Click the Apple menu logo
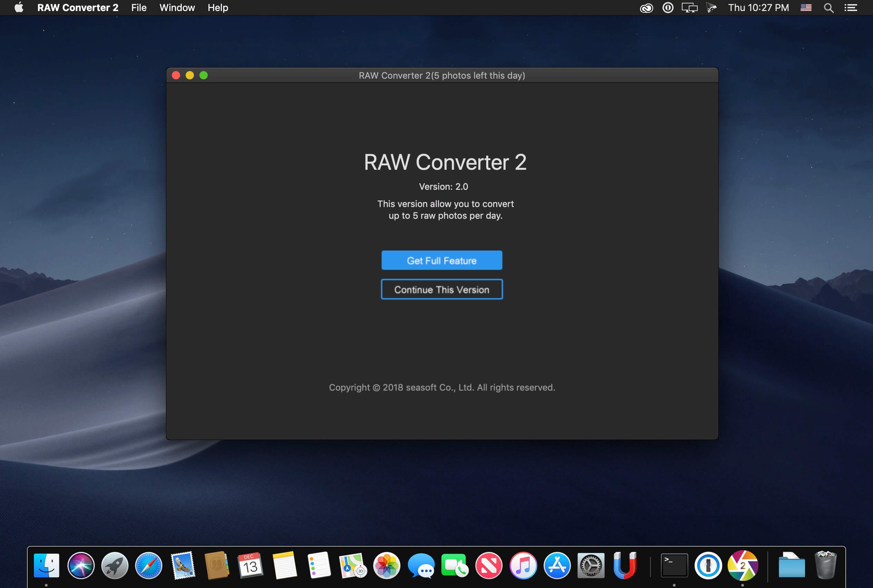The height and width of the screenshot is (588, 873). click(19, 8)
